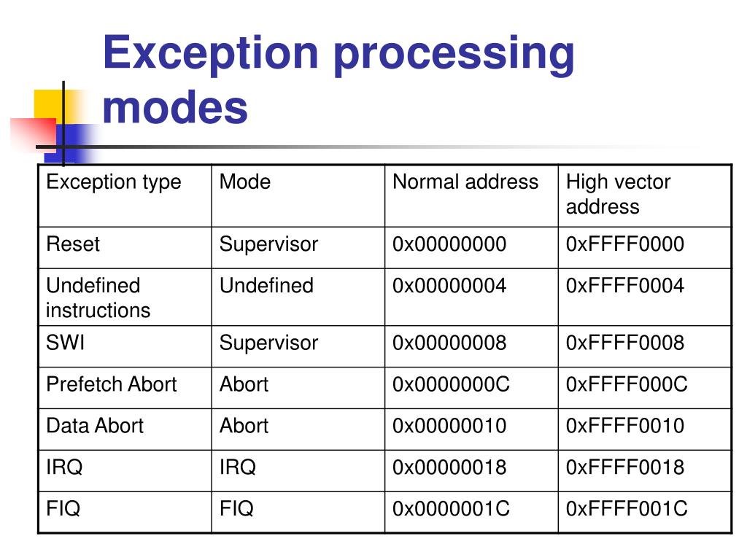Click the 'SWI' exception type cell
747x560 pixels.
[x=125, y=346]
